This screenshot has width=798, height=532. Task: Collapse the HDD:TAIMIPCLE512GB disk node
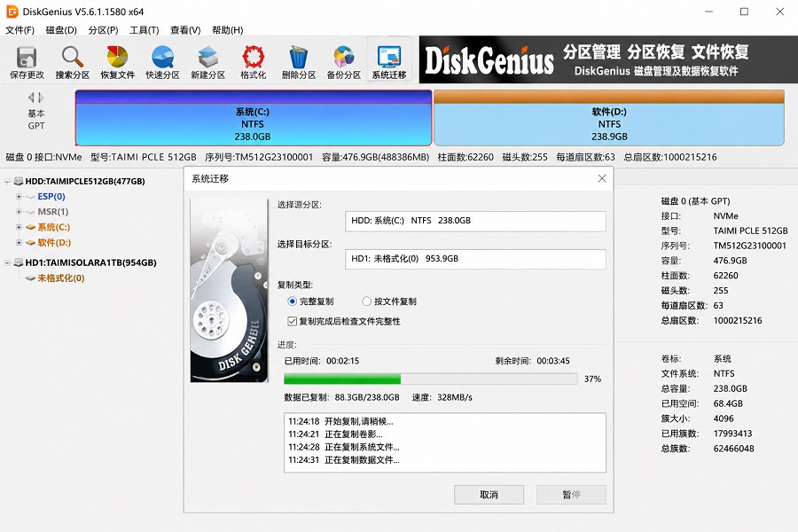[x=7, y=181]
